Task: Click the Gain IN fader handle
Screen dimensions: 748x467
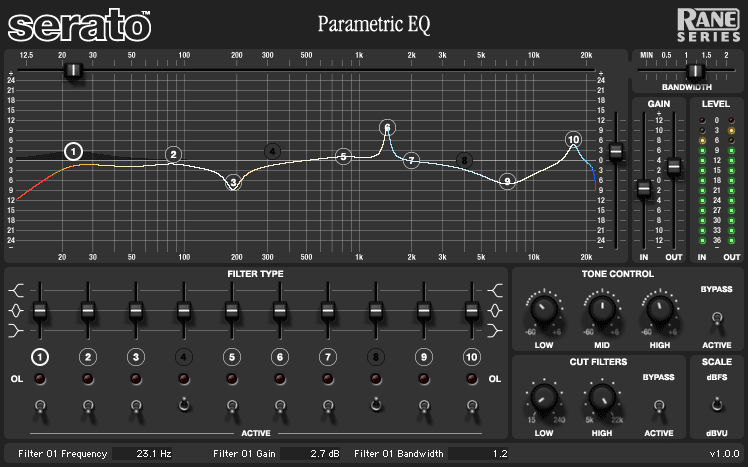Action: click(645, 188)
